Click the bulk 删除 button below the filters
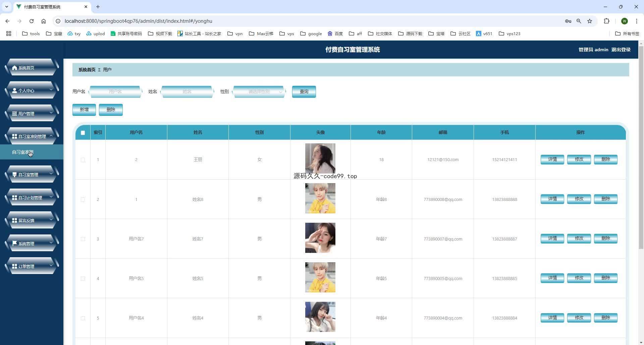Screen dimensions: 644x345 [111, 110]
